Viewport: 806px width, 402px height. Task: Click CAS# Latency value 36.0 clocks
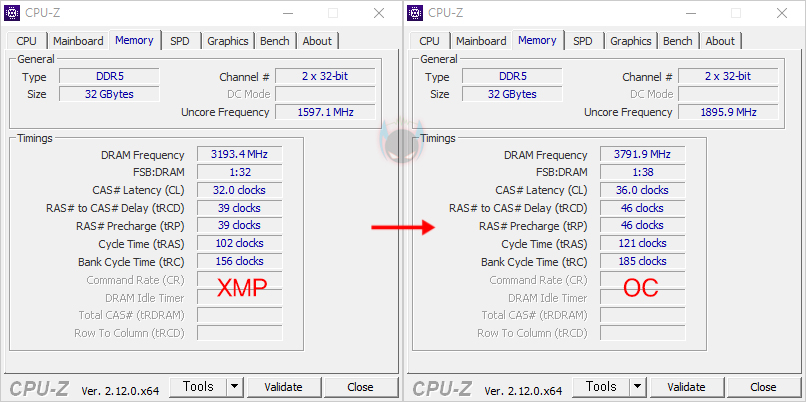coord(643,190)
